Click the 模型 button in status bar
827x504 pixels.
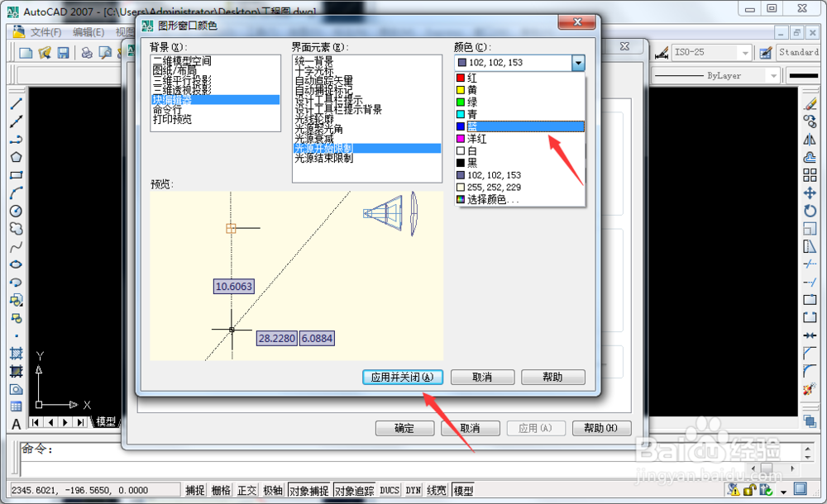tap(463, 490)
